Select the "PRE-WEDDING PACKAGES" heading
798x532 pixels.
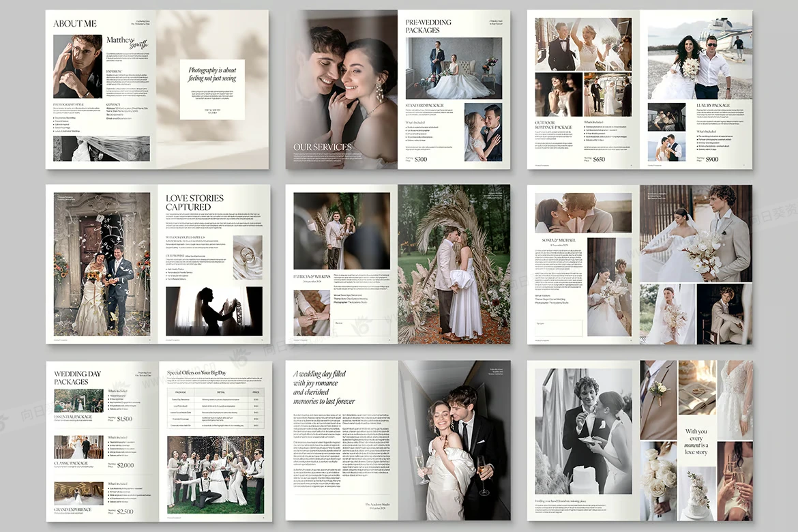point(428,27)
